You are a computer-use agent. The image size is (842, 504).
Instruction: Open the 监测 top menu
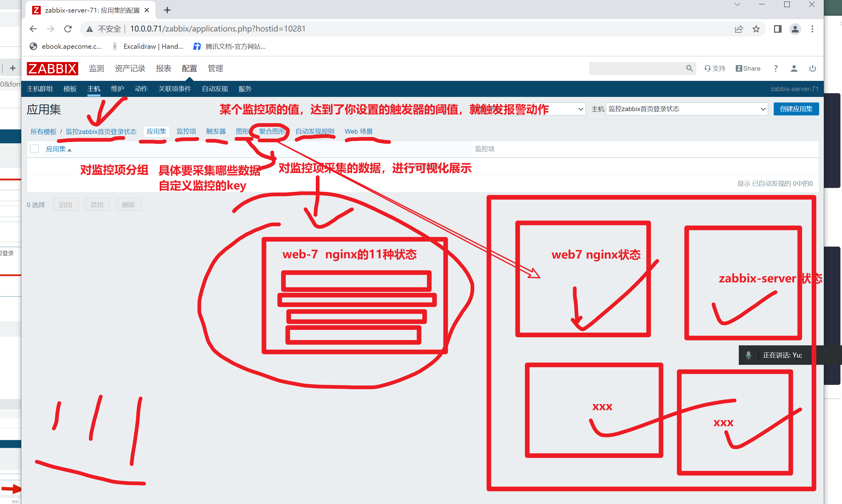tap(96, 69)
